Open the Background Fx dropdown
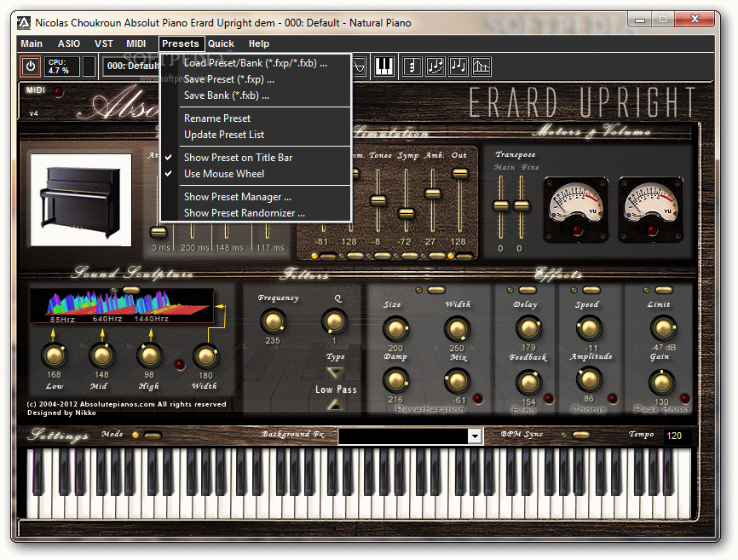Viewport: 738px width, 560px height. tap(475, 436)
